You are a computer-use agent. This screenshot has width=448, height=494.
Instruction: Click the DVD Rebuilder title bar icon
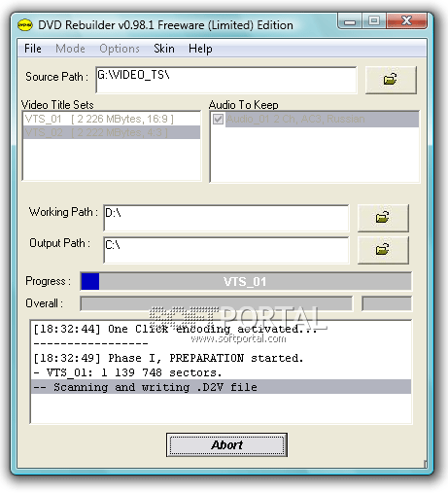25,25
